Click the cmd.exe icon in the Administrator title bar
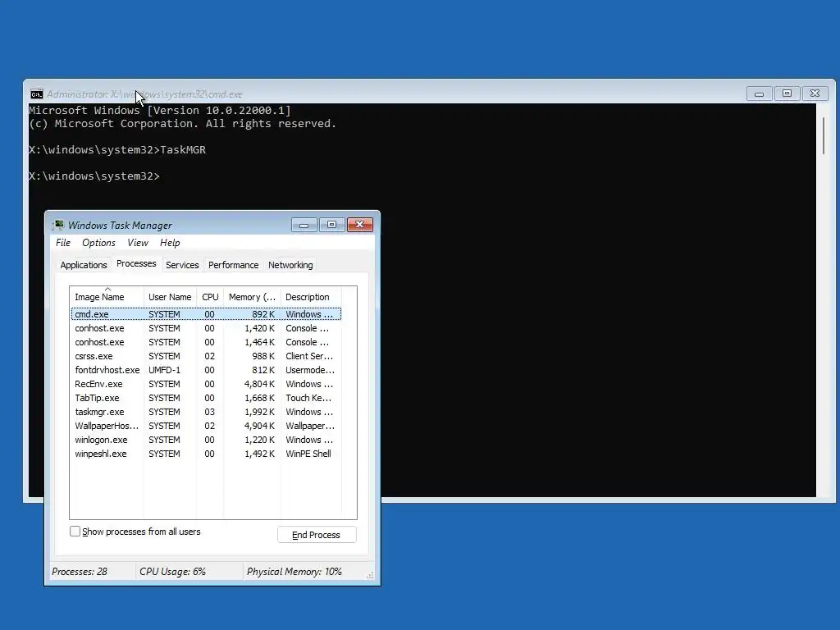Screen dimensions: 840x630 click(36, 94)
